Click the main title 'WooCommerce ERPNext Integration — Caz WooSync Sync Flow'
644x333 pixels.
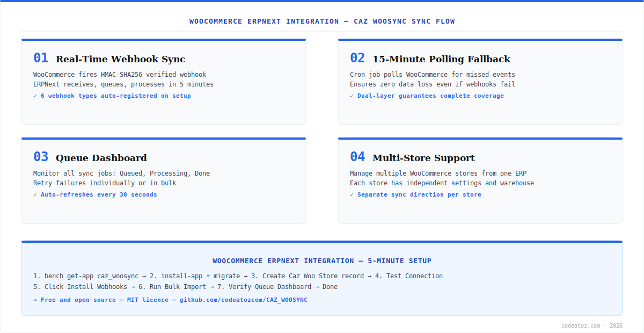pyautogui.click(x=322, y=21)
